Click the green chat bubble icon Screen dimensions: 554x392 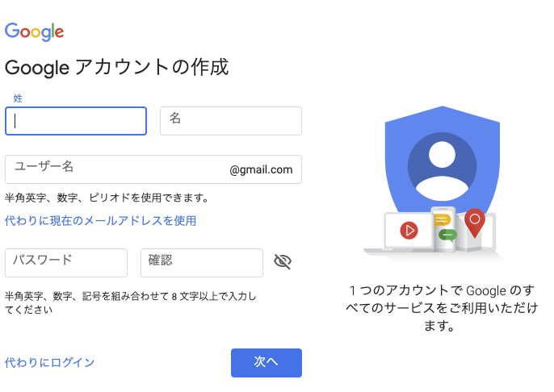click(447, 236)
